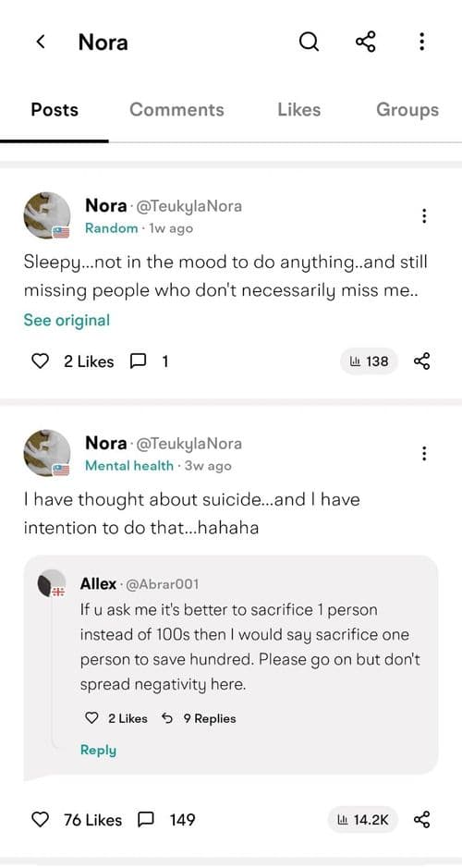Tap the share icon in the header
Viewport: 462px width, 868px height.
pyautogui.click(x=365, y=42)
